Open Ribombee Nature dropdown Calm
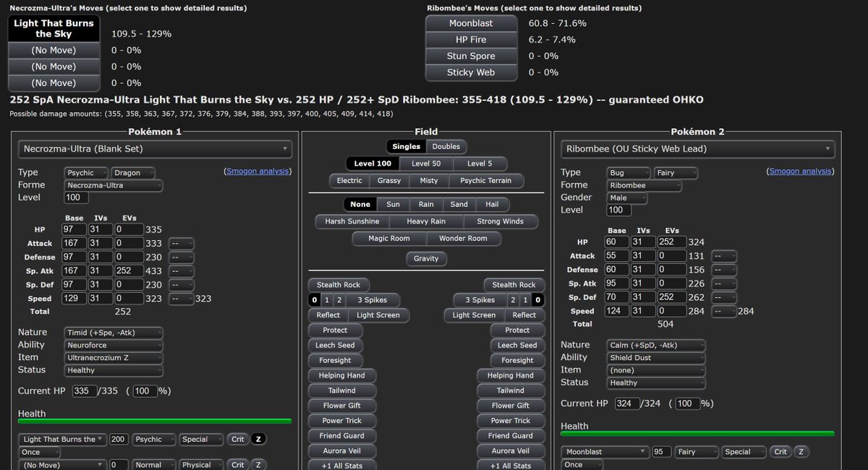Image resolution: width=868 pixels, height=470 pixels. click(x=655, y=345)
